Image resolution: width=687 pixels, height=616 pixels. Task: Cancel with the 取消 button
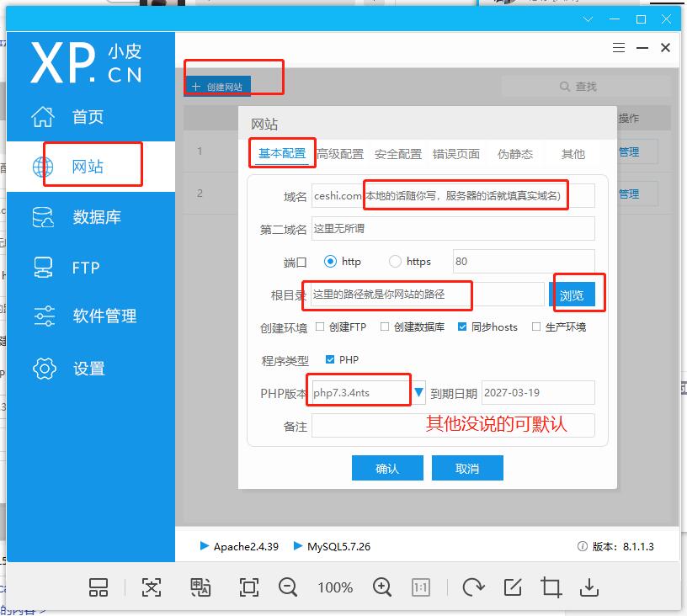[x=467, y=468]
